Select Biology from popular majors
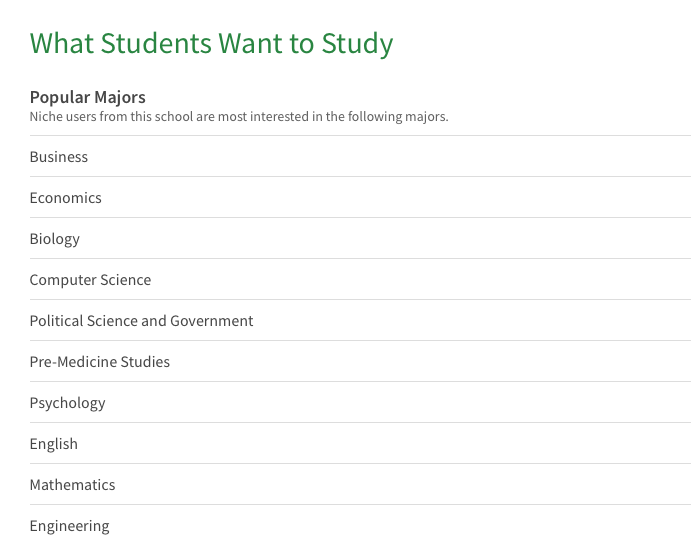Viewport: 691px width, 545px height. tap(360, 238)
